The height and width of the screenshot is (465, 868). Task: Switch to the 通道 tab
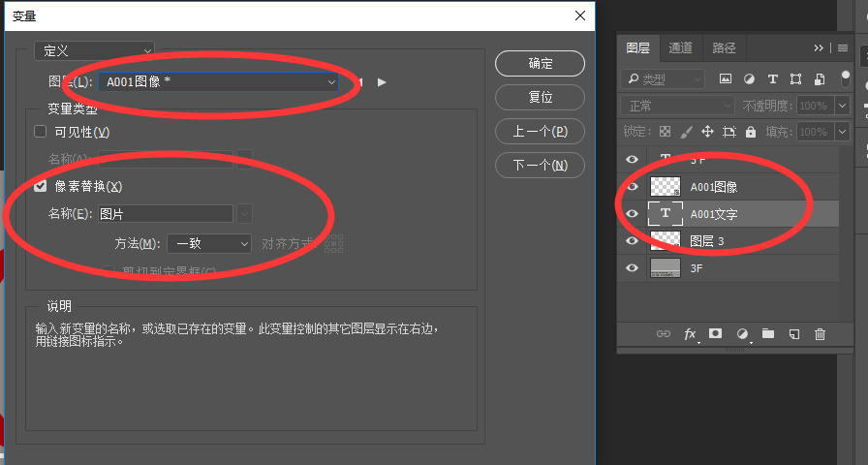680,47
